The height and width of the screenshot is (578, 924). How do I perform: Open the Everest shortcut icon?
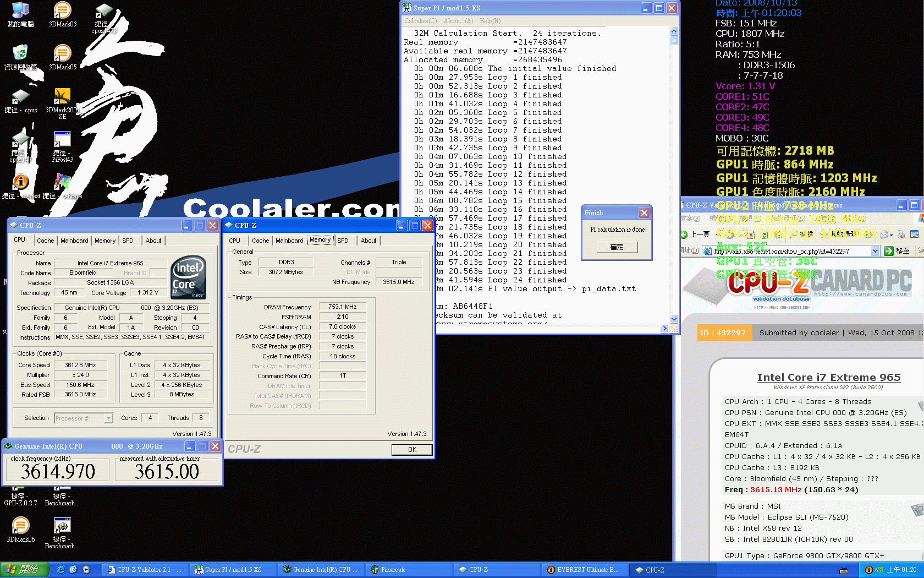pyautogui.click(x=20, y=186)
